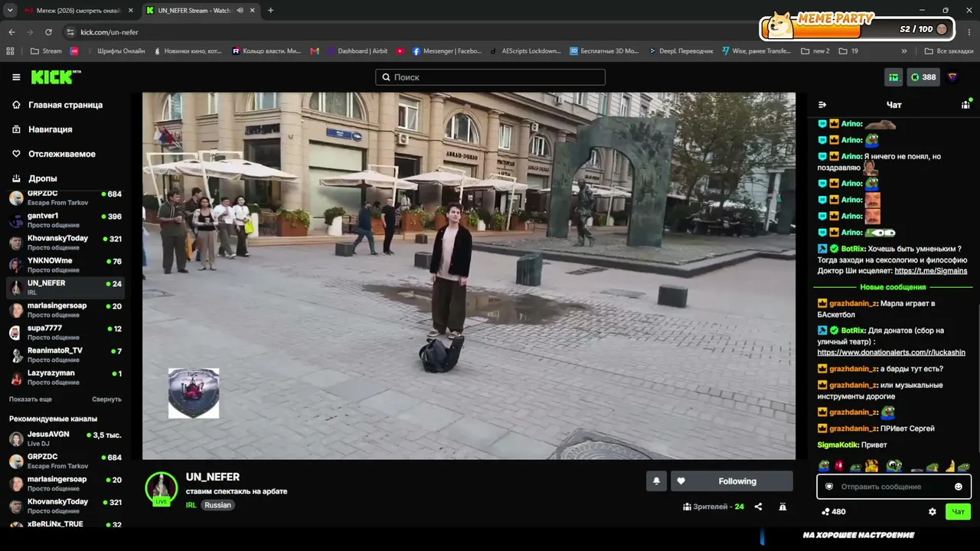Open gantver1 channel in sidebar
980x551 pixels.
pos(65,220)
